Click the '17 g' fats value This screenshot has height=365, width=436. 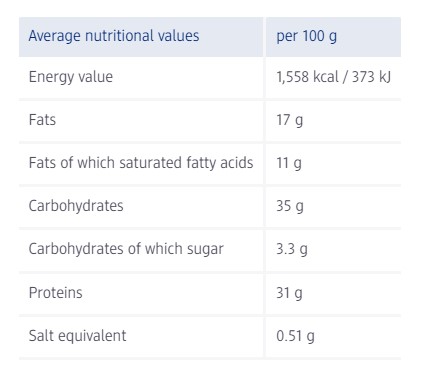point(289,120)
